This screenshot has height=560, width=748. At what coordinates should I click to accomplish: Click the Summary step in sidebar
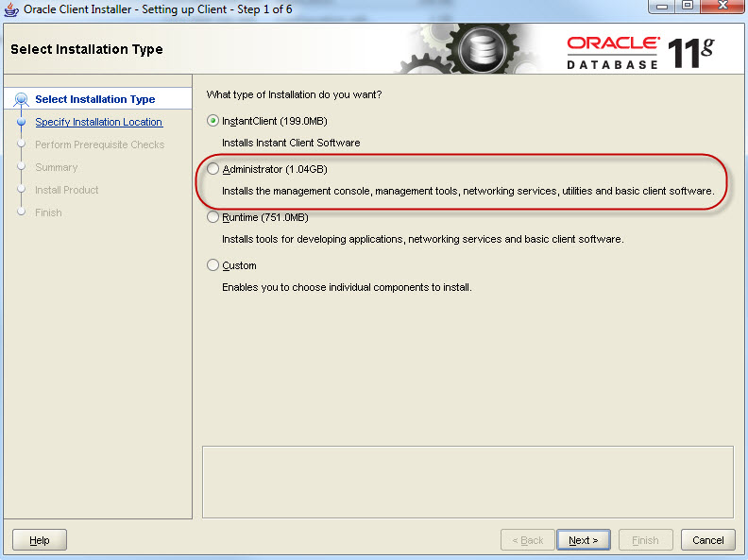point(56,167)
